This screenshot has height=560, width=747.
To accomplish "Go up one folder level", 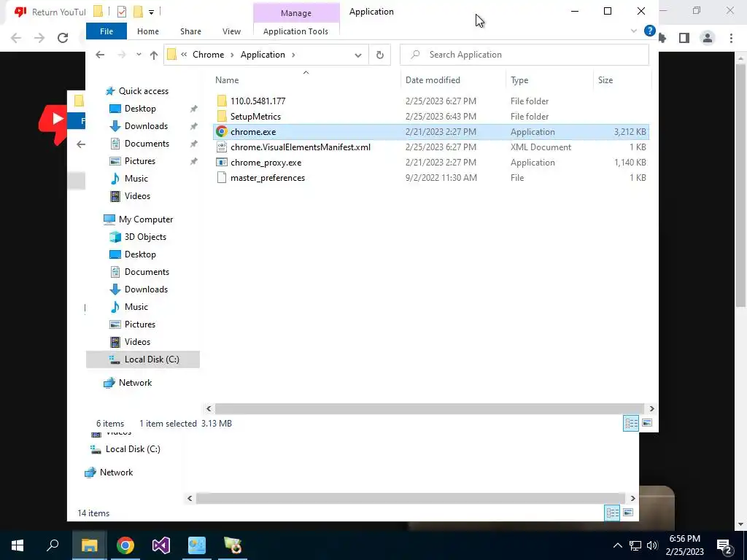I will click(153, 55).
